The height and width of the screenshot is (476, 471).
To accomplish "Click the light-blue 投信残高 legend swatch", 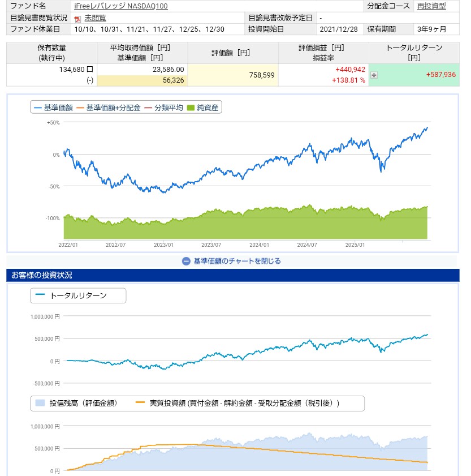I will point(40,403).
